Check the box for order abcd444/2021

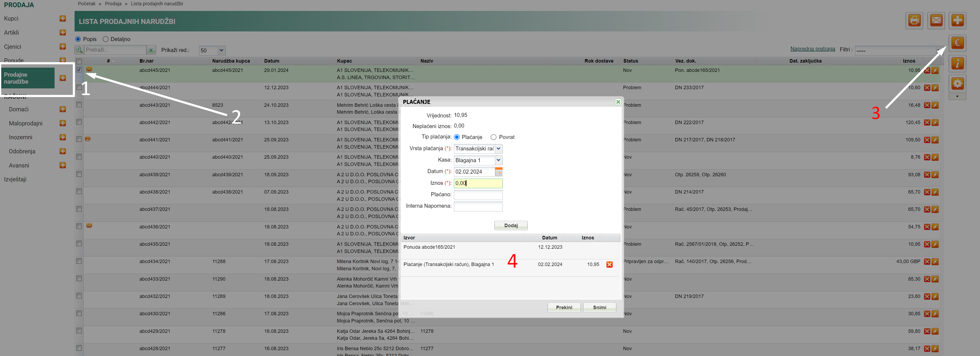point(79,87)
